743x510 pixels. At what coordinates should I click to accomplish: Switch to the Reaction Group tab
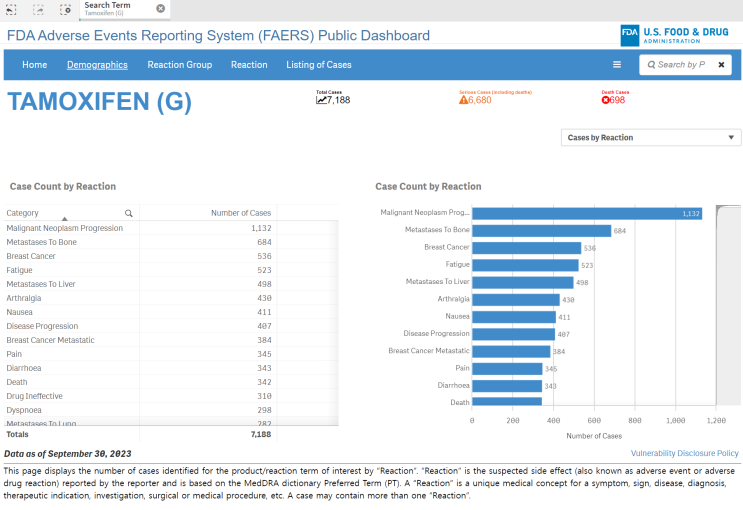tap(180, 65)
